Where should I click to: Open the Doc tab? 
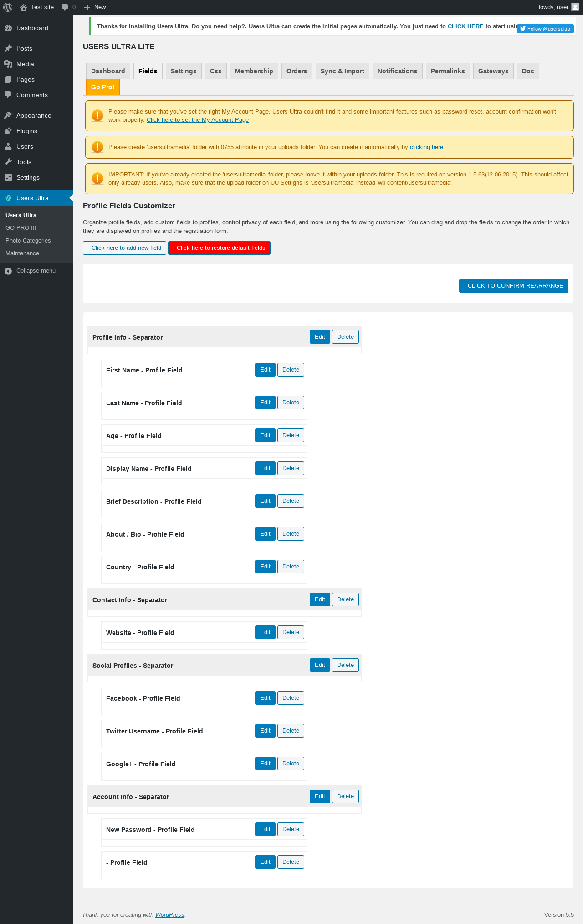pos(528,71)
